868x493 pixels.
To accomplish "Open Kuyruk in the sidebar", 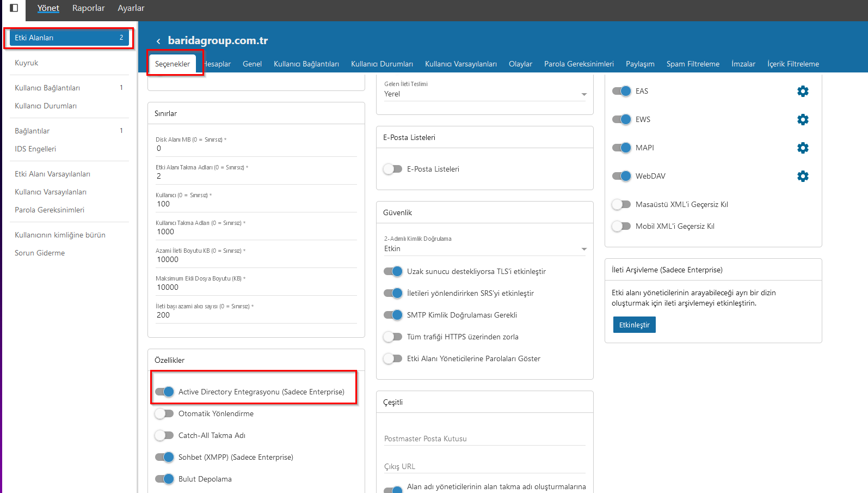I will [27, 63].
